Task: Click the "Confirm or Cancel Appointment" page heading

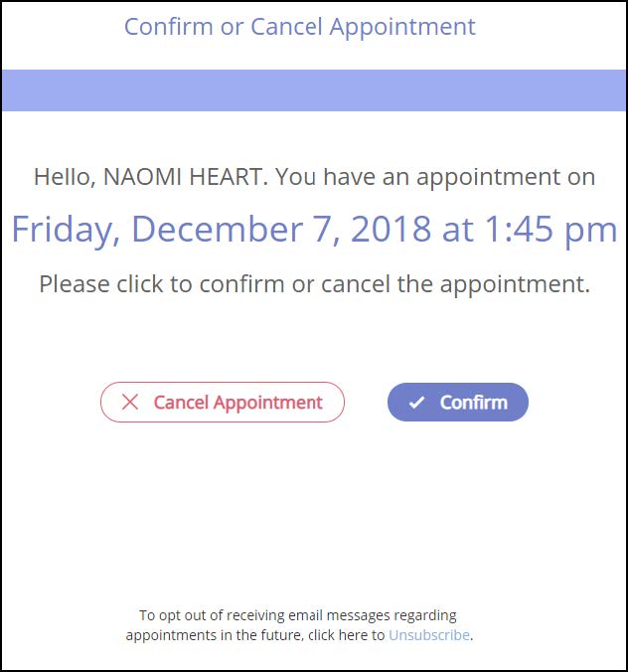Action: pos(300,27)
